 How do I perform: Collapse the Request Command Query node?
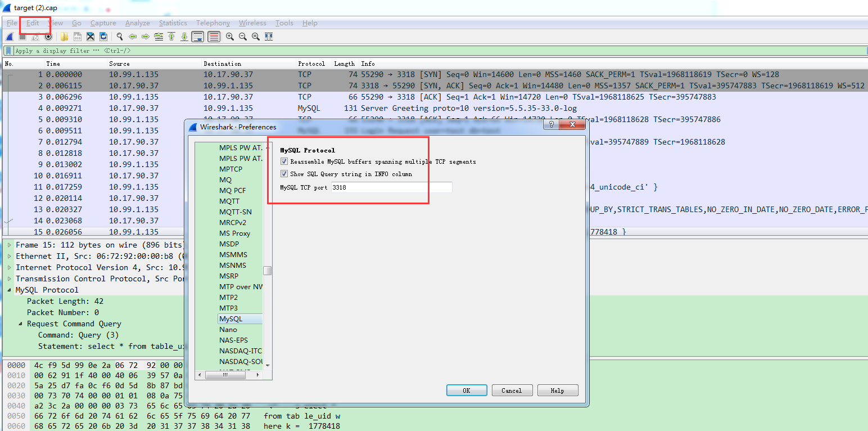click(x=21, y=324)
